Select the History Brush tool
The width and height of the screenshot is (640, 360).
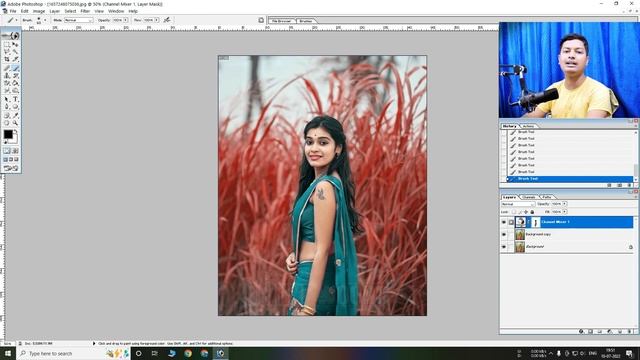pyautogui.click(x=15, y=76)
